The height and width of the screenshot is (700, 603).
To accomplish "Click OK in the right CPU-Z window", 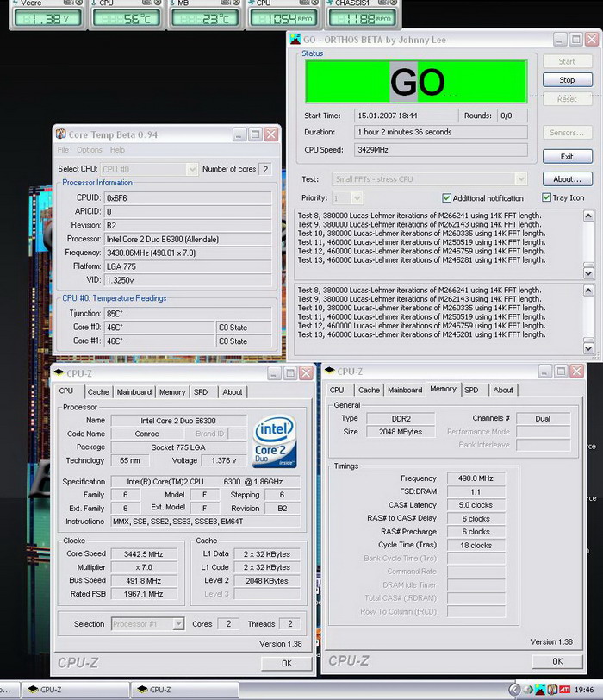I will point(557,661).
